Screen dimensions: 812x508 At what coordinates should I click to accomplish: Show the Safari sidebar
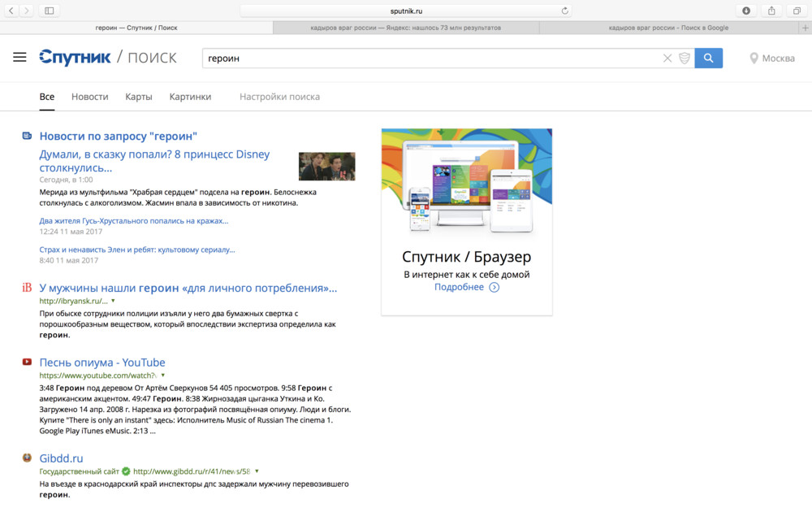coord(50,11)
